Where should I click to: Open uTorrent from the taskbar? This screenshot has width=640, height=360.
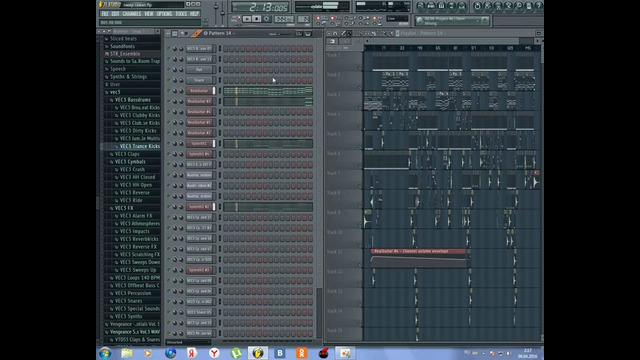point(236,353)
